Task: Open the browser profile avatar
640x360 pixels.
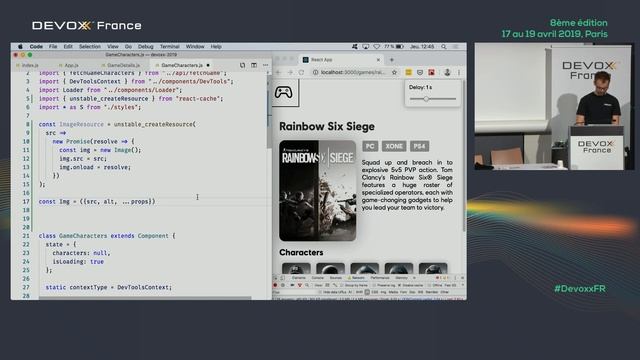Action: click(x=447, y=72)
